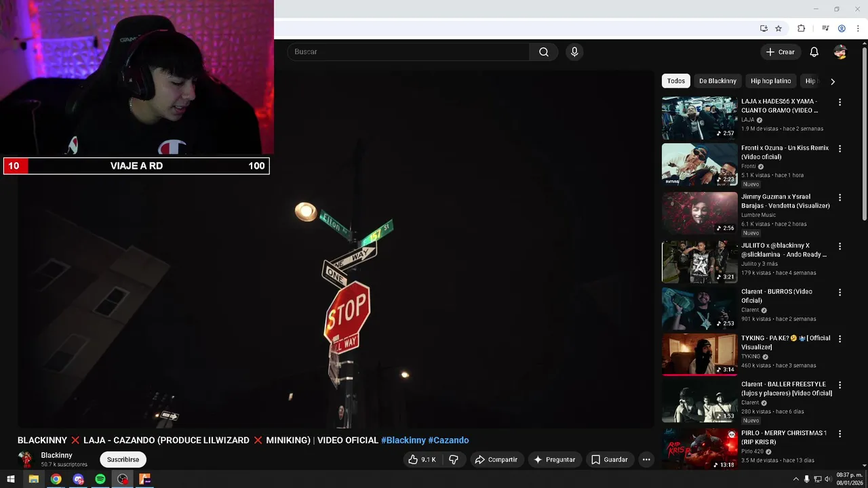Open Chrome three-dot menu
This screenshot has width=868, height=488.
click(x=858, y=28)
